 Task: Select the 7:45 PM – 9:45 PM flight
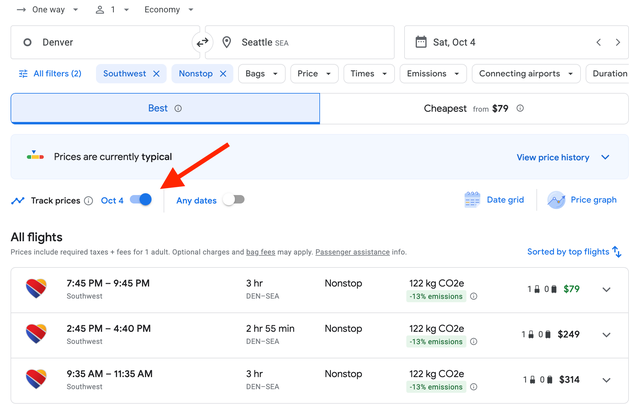tap(320, 290)
